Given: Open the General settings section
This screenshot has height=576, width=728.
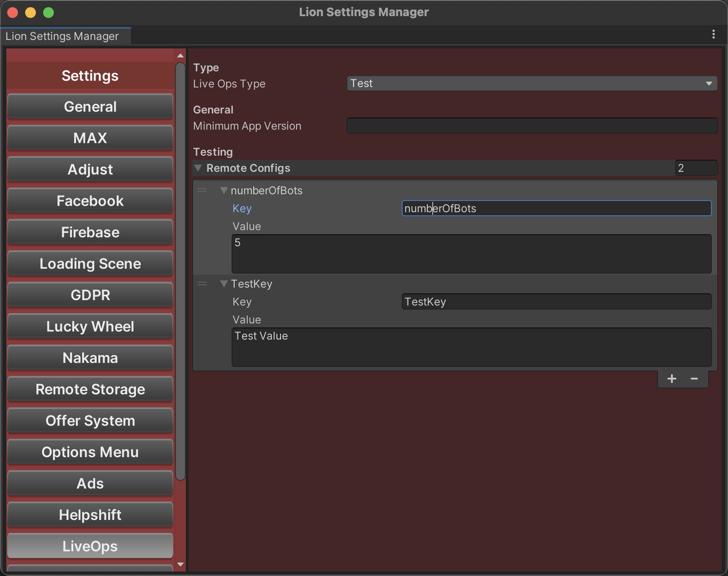Looking at the screenshot, I should (x=90, y=107).
